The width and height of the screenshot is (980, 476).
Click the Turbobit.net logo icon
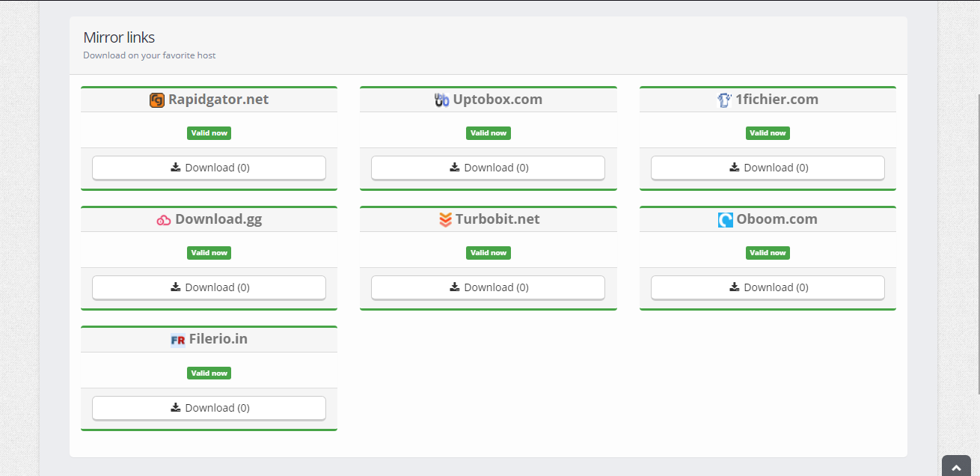tap(445, 220)
